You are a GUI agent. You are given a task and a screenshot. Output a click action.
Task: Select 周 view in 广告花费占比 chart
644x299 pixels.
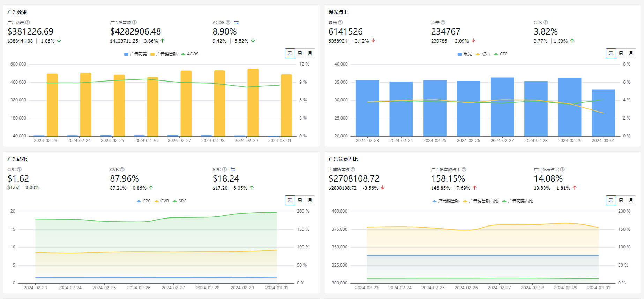pos(621,200)
